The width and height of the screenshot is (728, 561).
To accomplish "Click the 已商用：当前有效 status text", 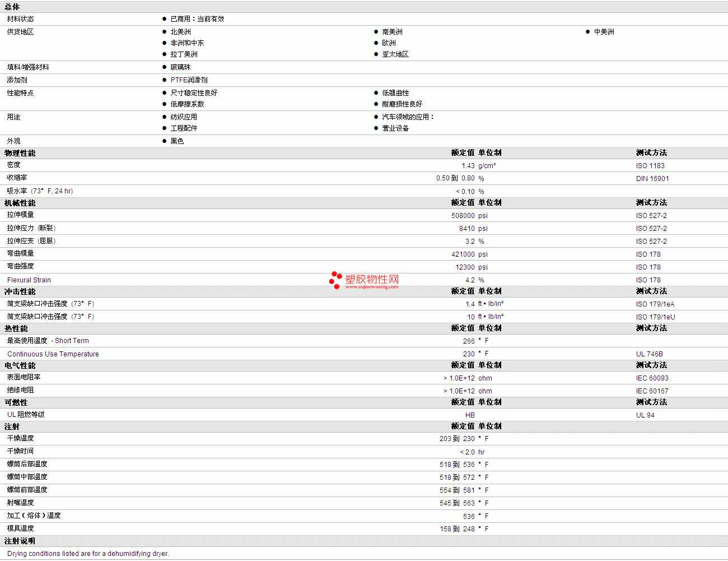I will (197, 19).
